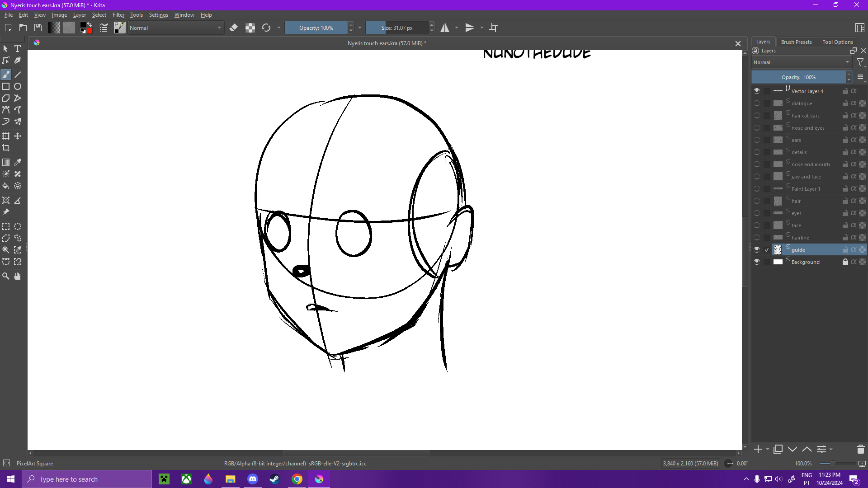Hide the guide layer visibility
868x488 pixels.
[757, 249]
